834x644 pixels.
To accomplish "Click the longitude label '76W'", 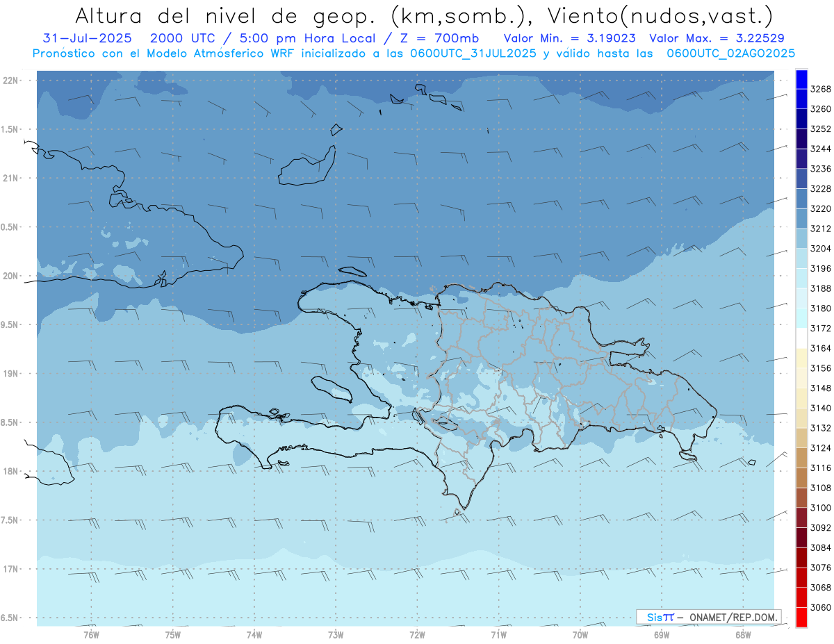I will point(91,635).
